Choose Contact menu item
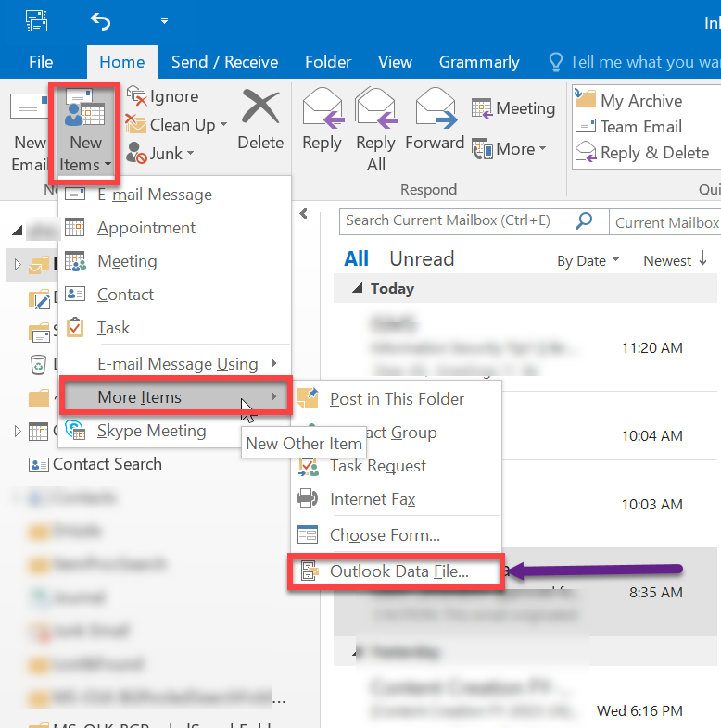This screenshot has width=721, height=728. (x=174, y=295)
